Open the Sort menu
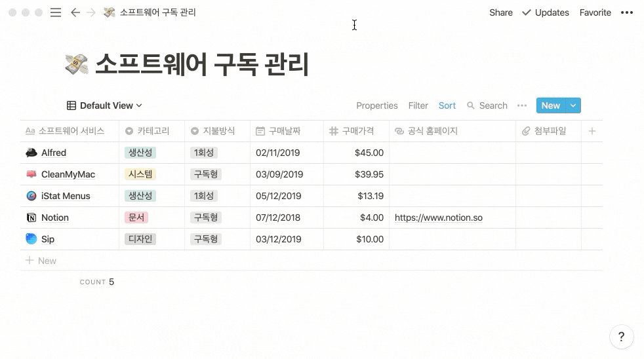644x359 pixels. (x=447, y=105)
